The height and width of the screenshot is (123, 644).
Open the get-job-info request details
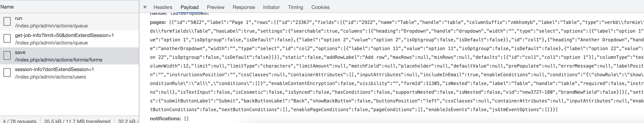click(50, 39)
